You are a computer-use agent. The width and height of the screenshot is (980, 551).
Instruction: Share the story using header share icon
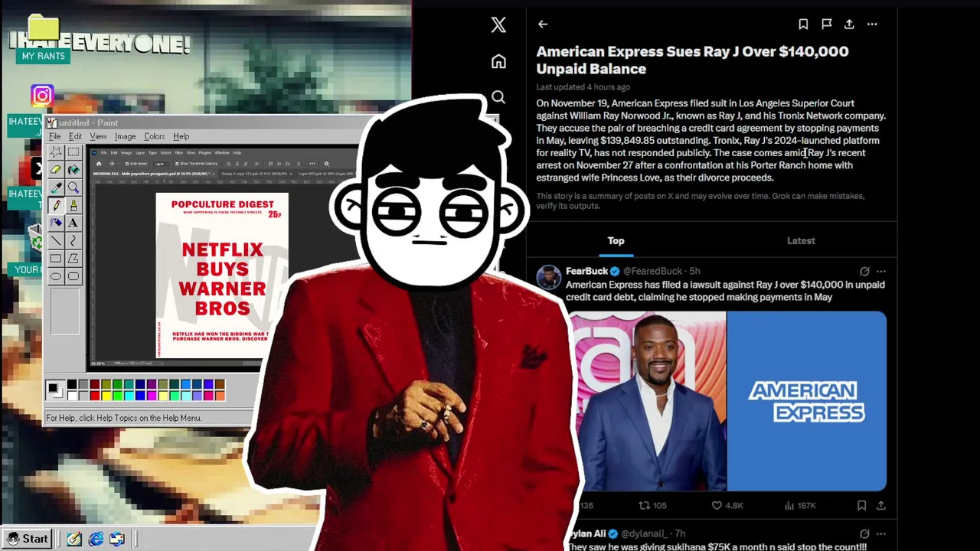[849, 24]
